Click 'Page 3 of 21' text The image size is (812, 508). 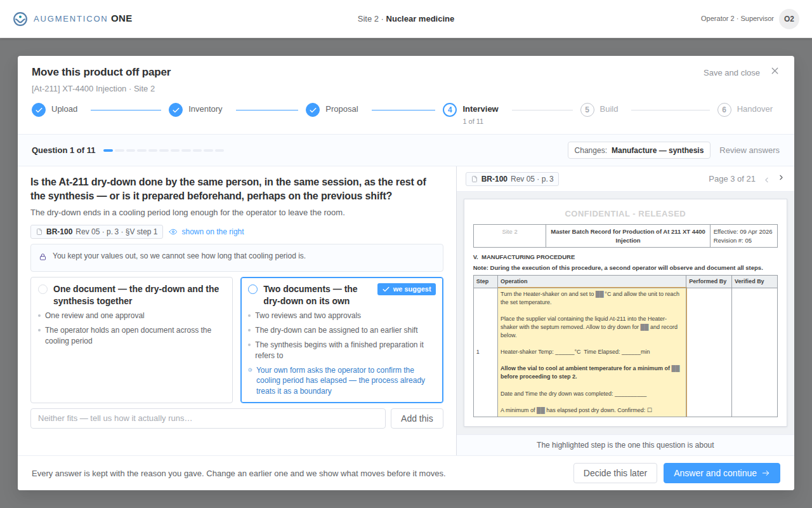click(x=732, y=179)
